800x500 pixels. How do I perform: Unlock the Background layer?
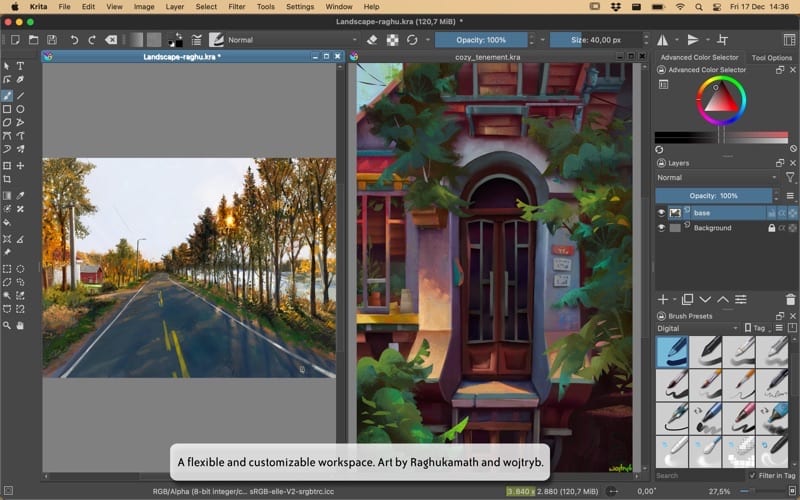[x=771, y=228]
